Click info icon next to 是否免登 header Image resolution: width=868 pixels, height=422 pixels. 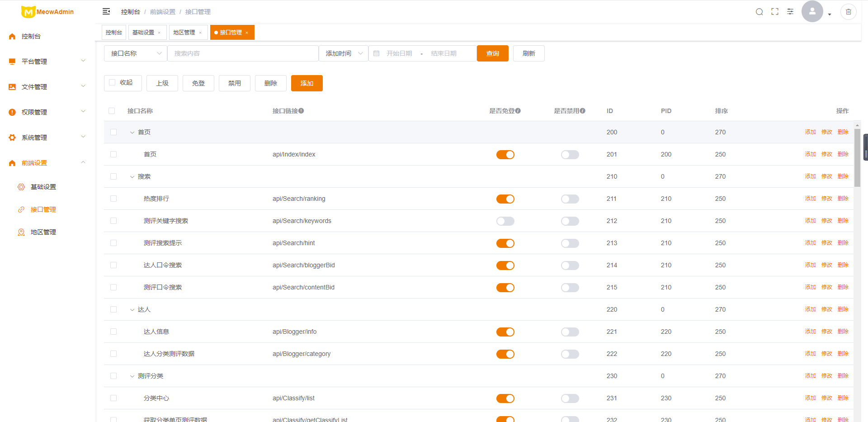coord(518,111)
